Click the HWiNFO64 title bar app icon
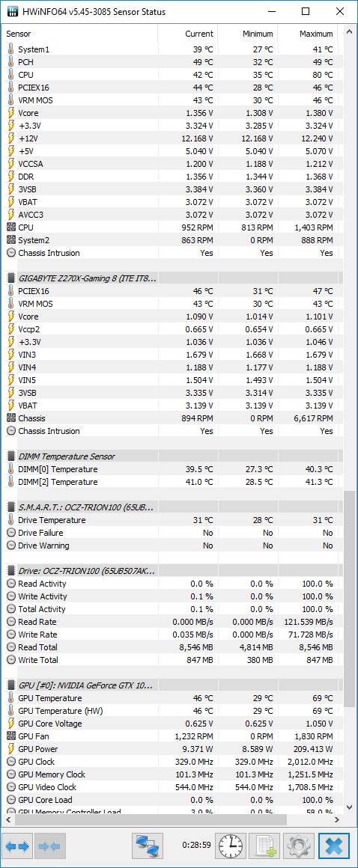The height and width of the screenshot is (868, 358). point(11,12)
